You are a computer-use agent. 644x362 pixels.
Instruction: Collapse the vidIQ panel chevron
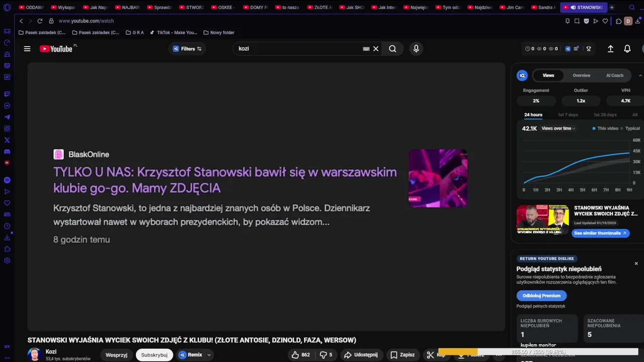(x=640, y=75)
